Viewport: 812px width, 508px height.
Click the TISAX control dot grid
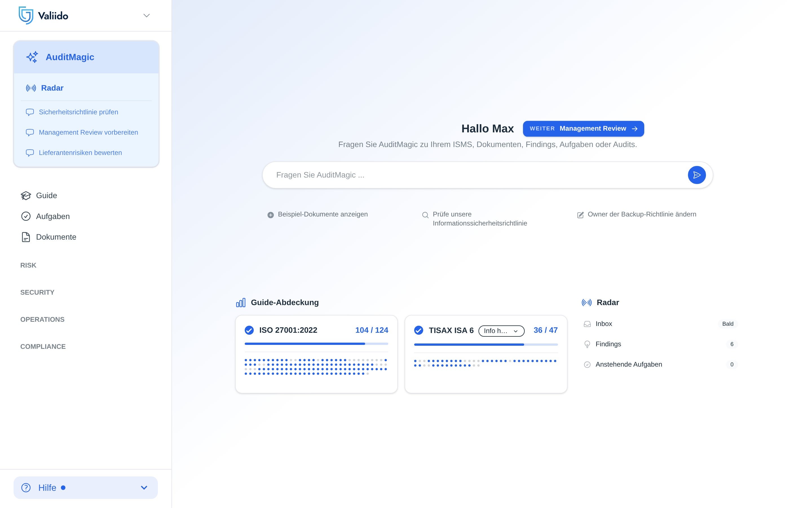tap(485, 363)
